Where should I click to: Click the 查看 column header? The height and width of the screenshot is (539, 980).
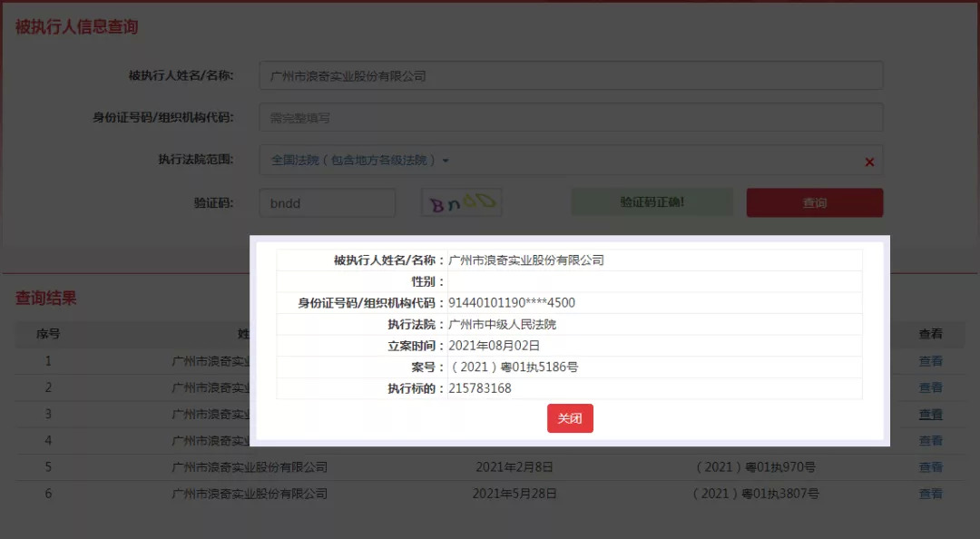pyautogui.click(x=931, y=334)
